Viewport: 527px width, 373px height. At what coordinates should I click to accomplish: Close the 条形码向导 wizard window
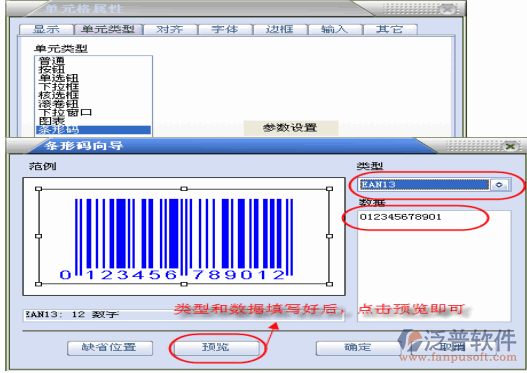pos(510,146)
